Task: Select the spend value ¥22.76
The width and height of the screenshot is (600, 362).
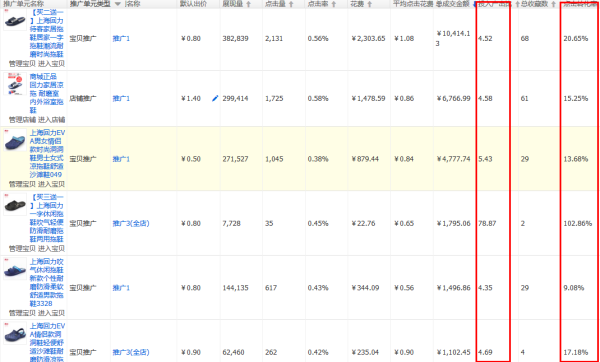Action: pos(363,223)
